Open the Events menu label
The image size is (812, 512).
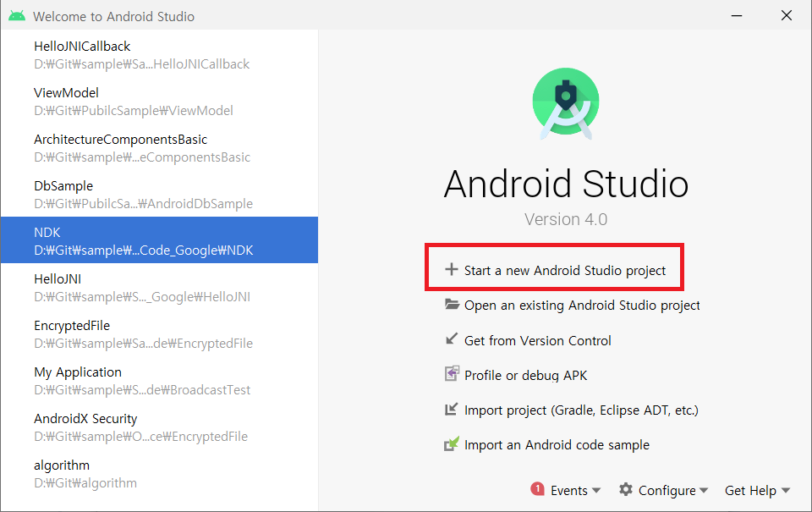pyautogui.click(x=569, y=490)
